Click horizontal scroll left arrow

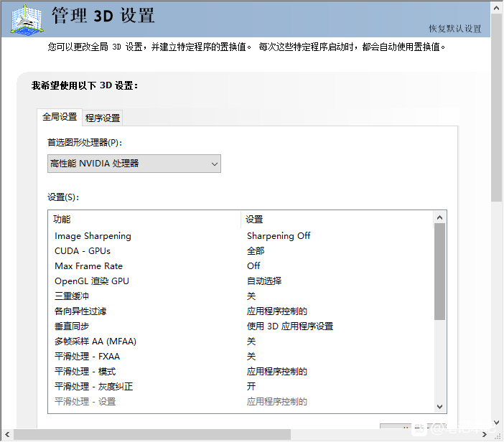(7, 435)
